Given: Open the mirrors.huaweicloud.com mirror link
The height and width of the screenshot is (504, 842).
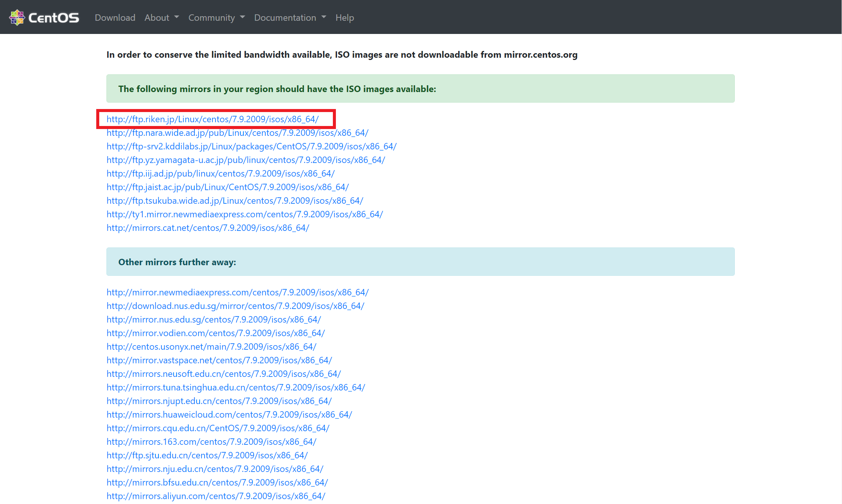Looking at the screenshot, I should pyautogui.click(x=229, y=415).
